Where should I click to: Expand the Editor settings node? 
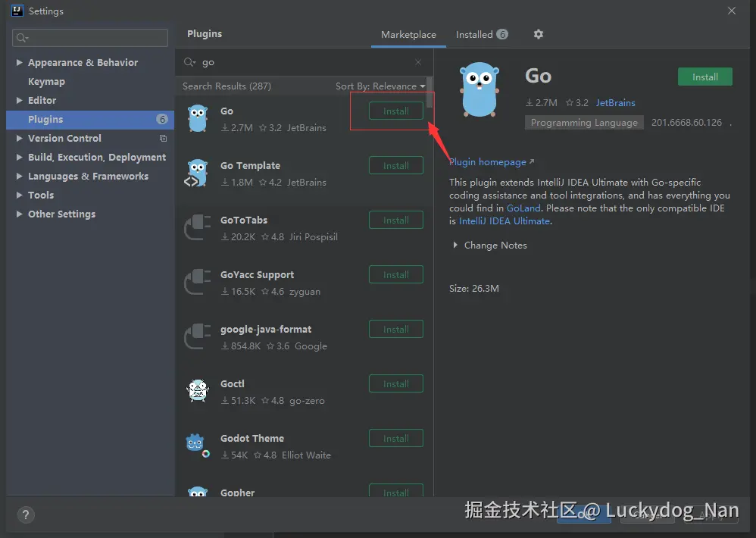pos(19,100)
